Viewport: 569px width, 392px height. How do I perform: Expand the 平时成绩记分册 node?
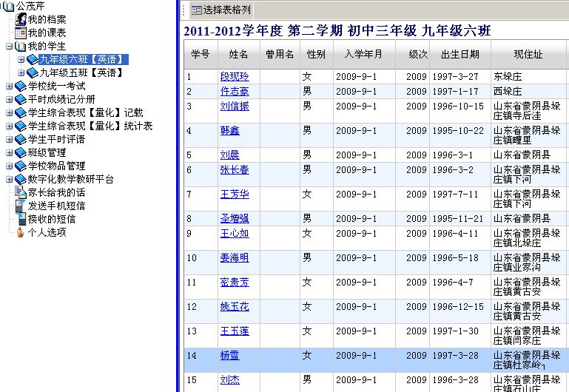tap(9, 100)
